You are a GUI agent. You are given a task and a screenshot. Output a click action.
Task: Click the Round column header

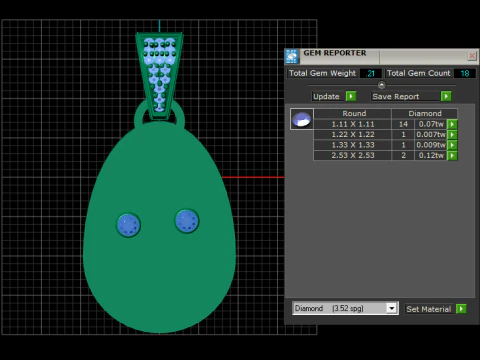tap(353, 113)
